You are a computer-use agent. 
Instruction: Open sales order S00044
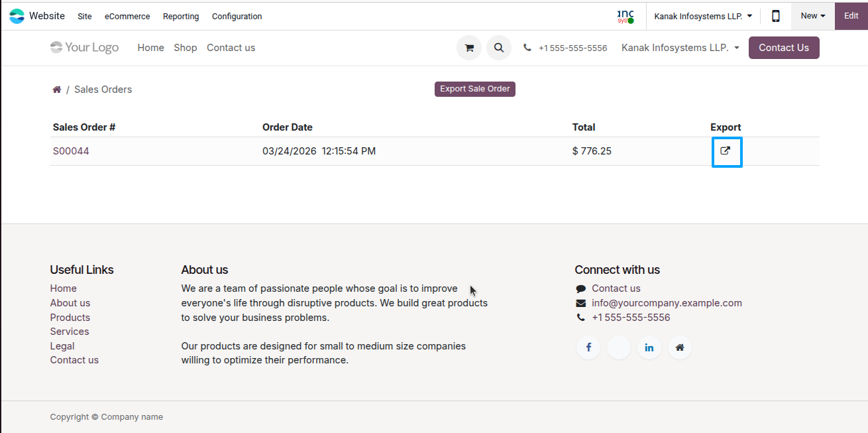pyautogui.click(x=71, y=151)
